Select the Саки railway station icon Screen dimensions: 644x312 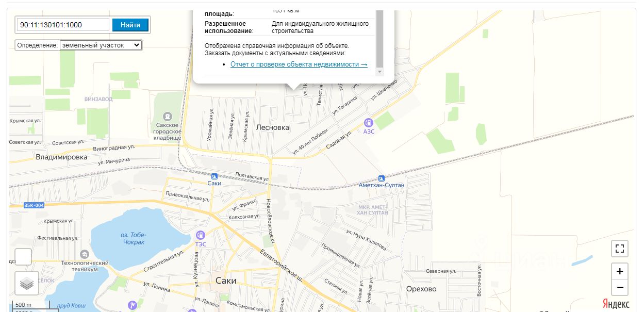(214, 176)
